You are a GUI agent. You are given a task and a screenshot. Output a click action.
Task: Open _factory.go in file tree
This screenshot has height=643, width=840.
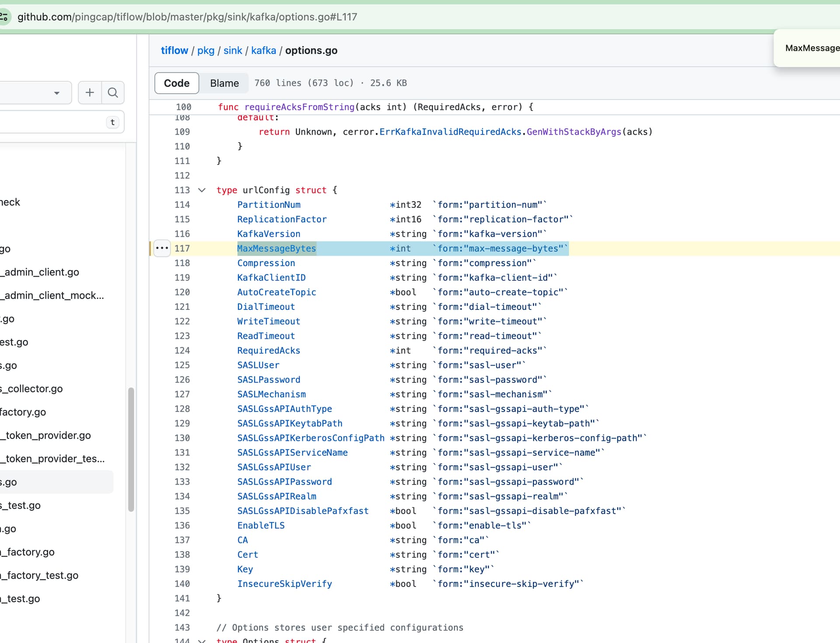[x=27, y=552]
